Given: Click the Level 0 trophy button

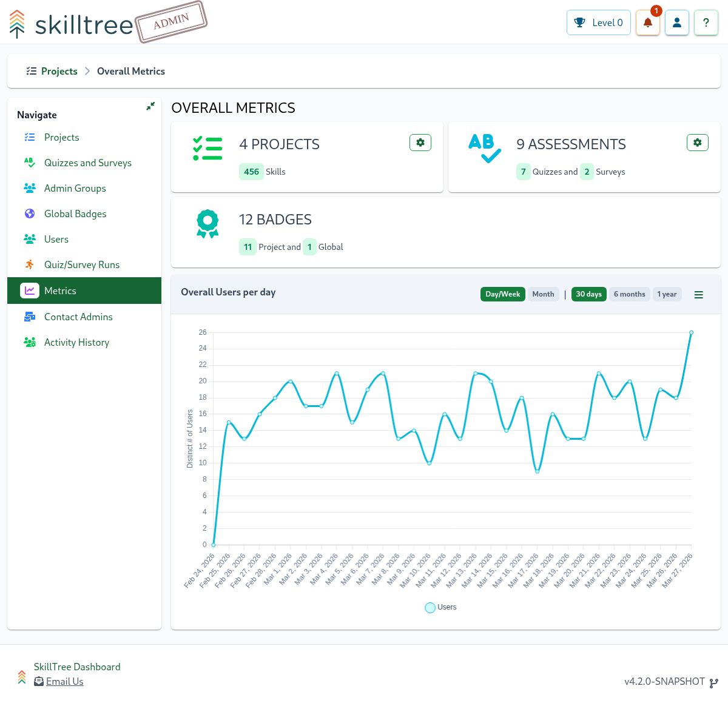Looking at the screenshot, I should pos(599,23).
